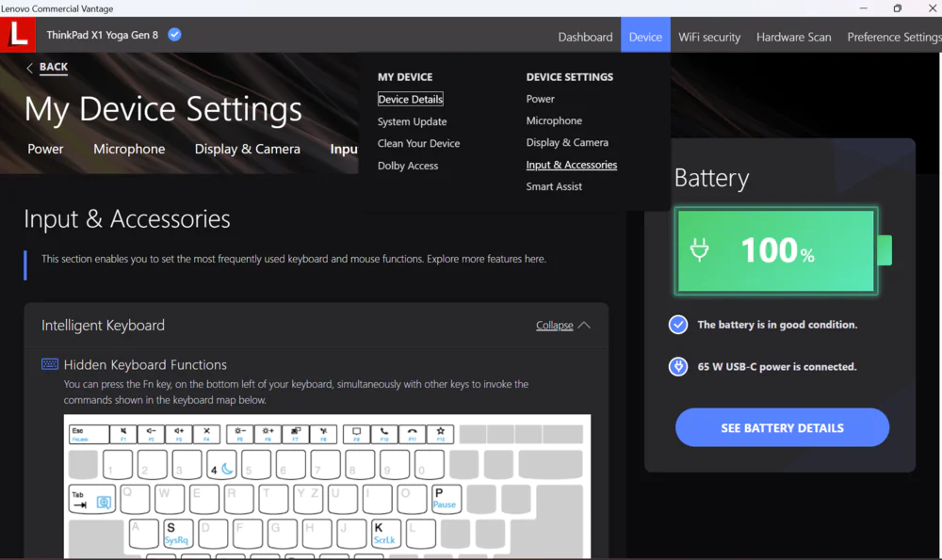Click the K ScrLk key on keyboard map
The height and width of the screenshot is (560, 942).
click(x=385, y=534)
